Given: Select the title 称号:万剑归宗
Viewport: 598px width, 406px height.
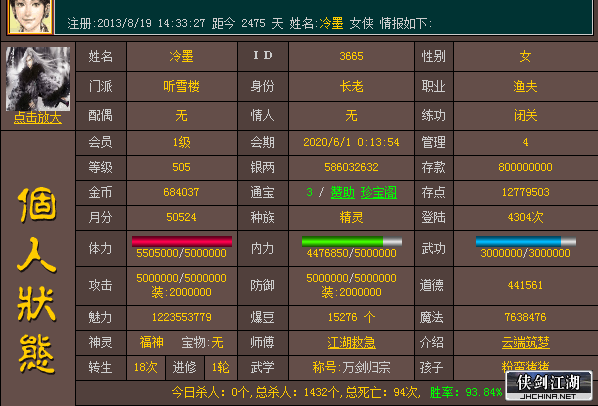Looking at the screenshot, I should tap(351, 367).
